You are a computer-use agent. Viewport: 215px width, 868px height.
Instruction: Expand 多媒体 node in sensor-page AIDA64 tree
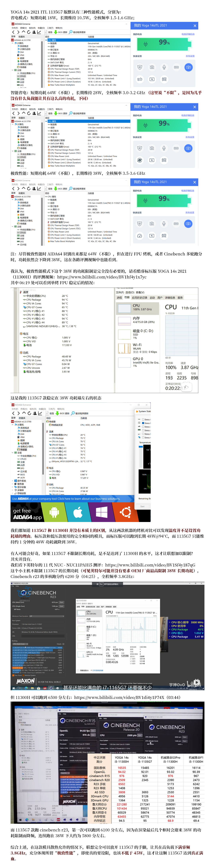coord(13,490)
